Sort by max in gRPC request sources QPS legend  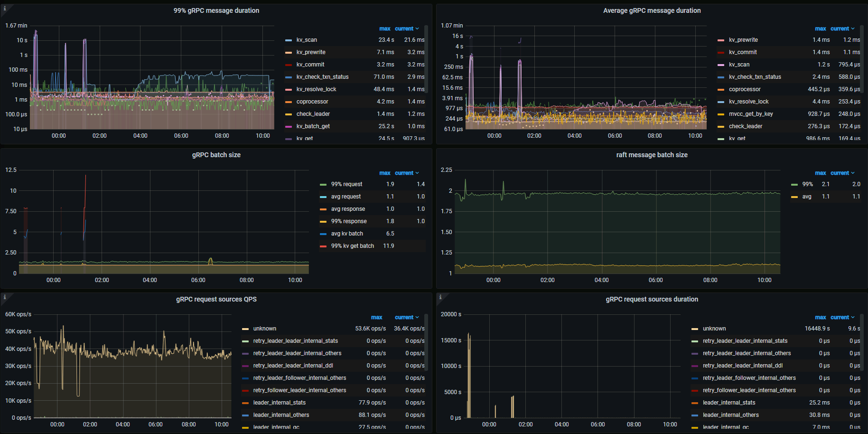coord(376,317)
